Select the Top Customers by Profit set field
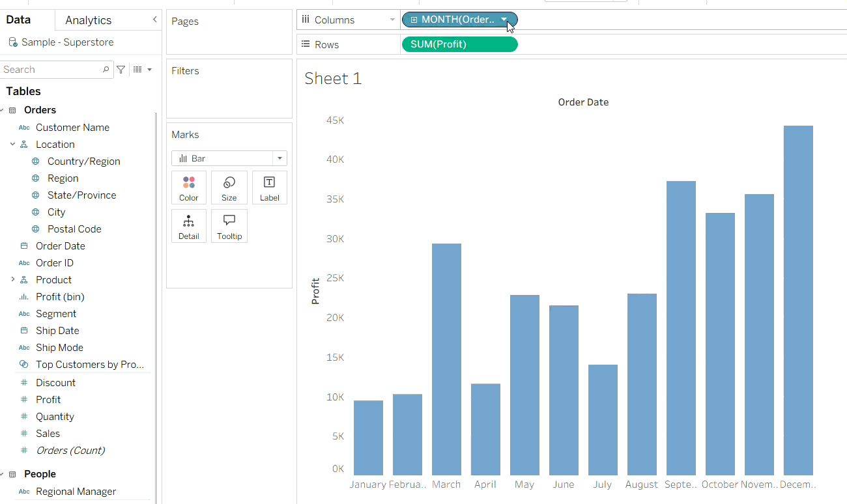The image size is (847, 504). (x=89, y=365)
